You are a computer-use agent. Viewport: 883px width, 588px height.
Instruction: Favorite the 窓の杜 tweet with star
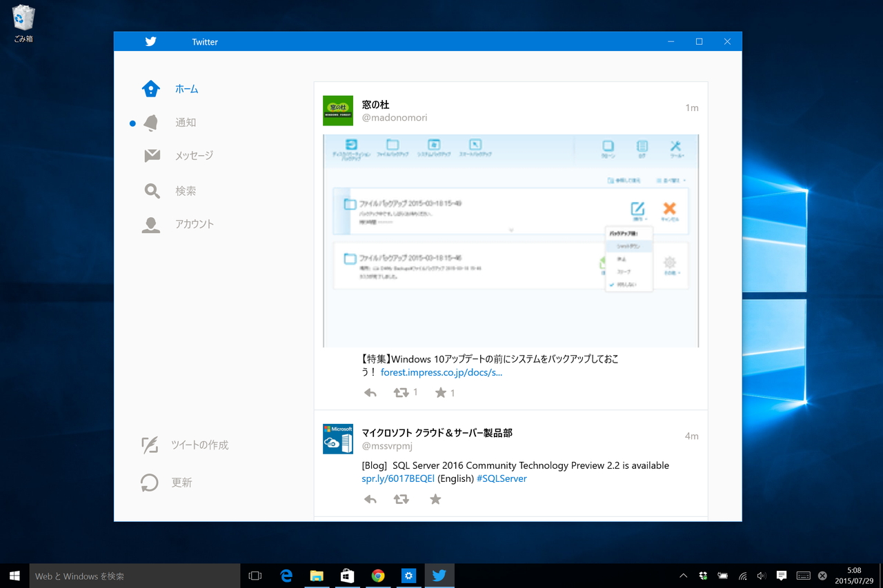click(x=441, y=393)
